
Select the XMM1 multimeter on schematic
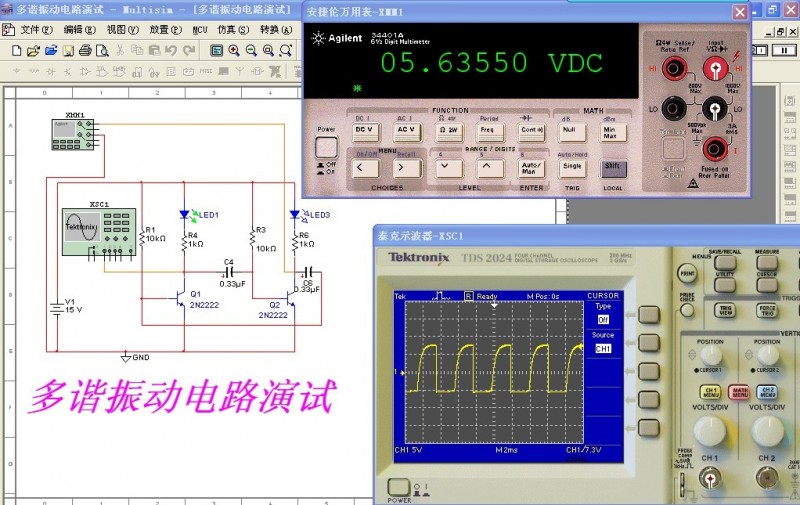74,135
